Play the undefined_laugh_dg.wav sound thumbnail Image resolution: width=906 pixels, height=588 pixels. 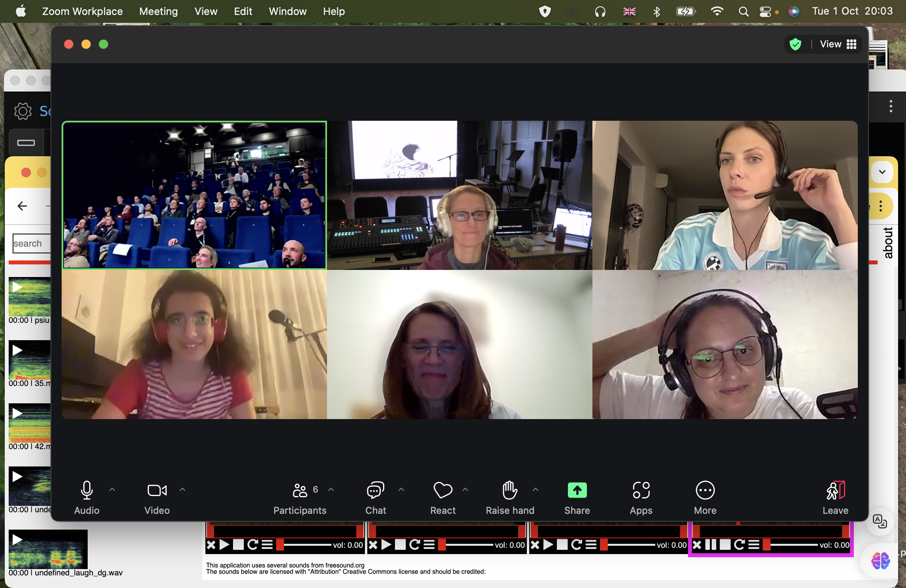click(17, 539)
